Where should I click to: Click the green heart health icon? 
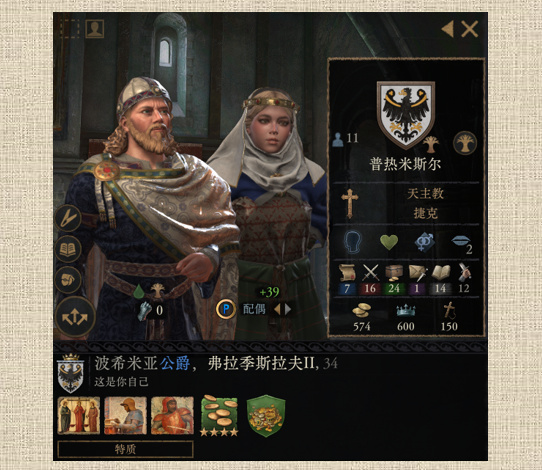tap(389, 242)
